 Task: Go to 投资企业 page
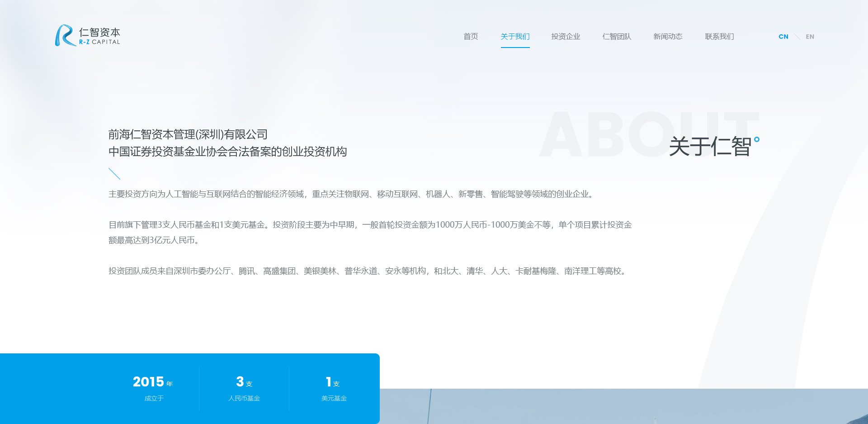566,36
